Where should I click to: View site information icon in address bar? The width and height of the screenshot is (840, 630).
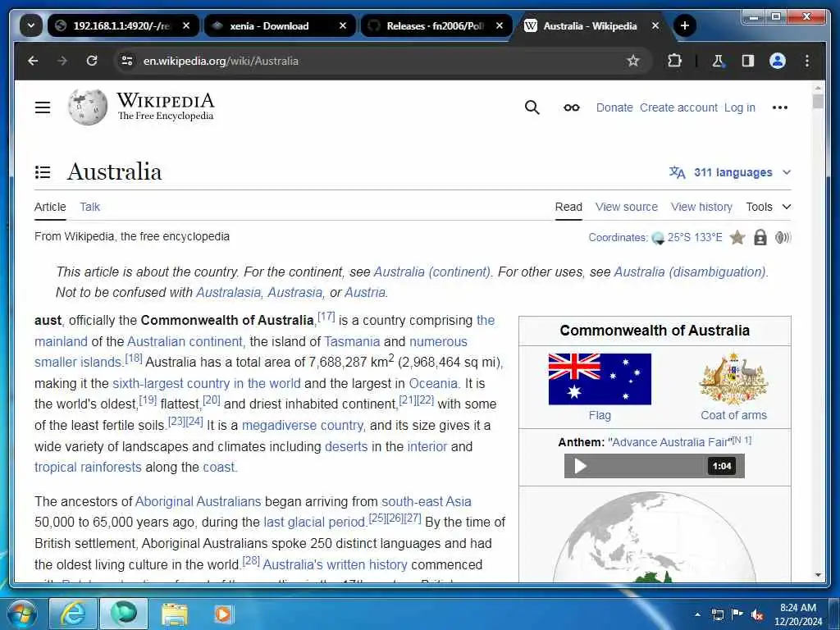[127, 61]
